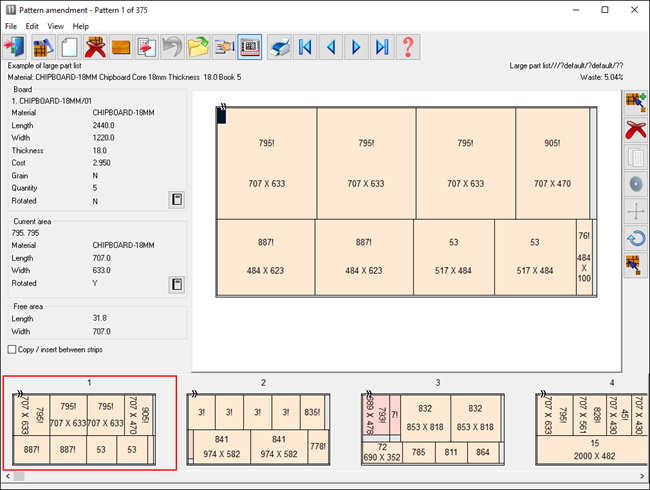Enable Copy / insert between strips checkbox

coord(12,349)
